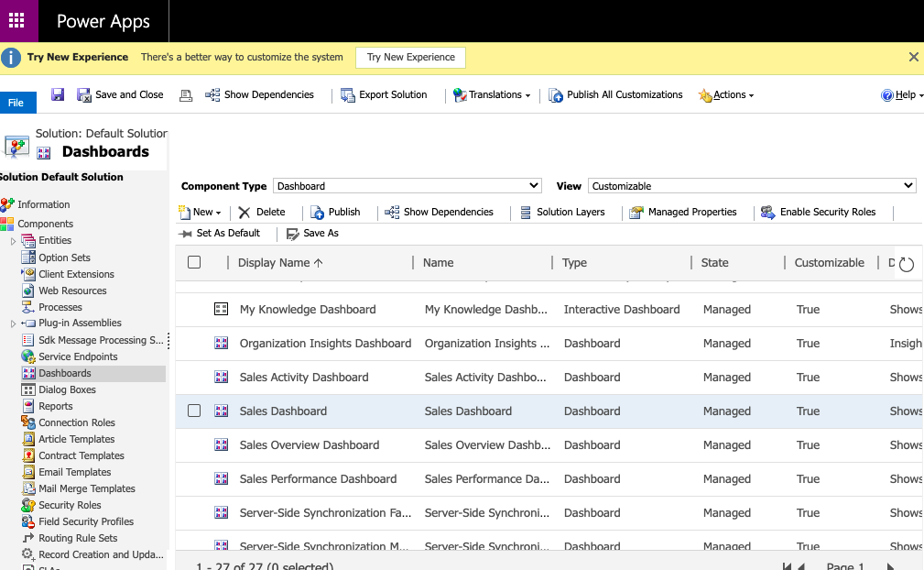Select the Sales Dashboard display name
The image size is (924, 570).
[x=283, y=411]
